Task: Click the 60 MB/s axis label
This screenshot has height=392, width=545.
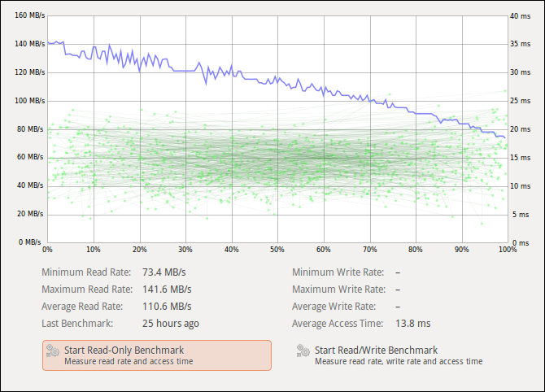Action: 30,157
